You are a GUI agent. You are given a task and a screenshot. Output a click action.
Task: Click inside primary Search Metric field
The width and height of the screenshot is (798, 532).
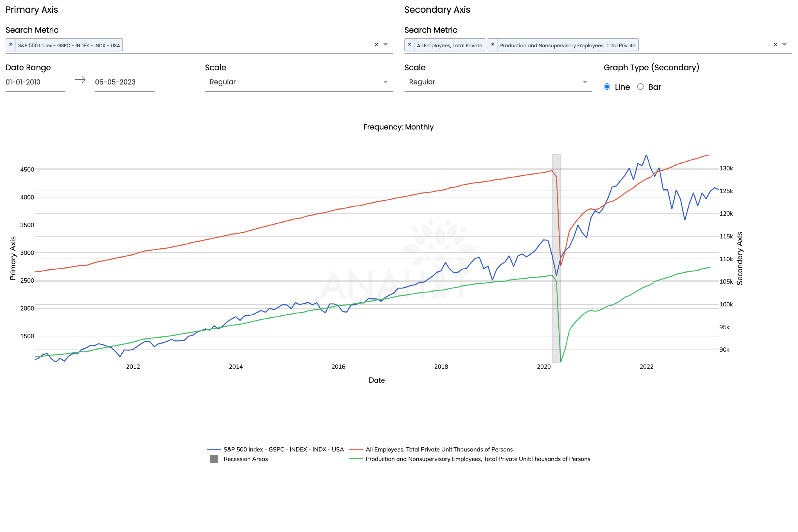tap(238, 45)
